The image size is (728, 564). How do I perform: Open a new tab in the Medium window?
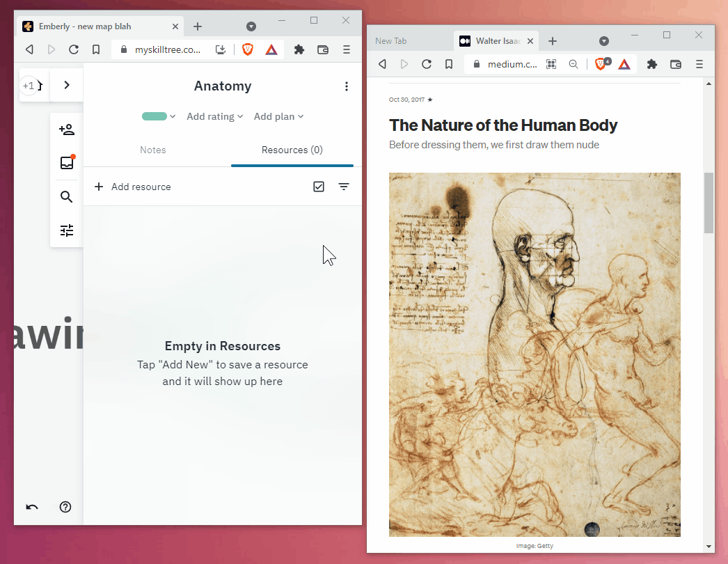553,41
